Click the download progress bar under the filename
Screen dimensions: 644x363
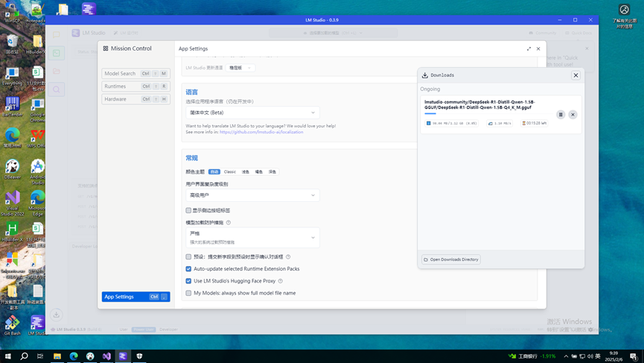point(488,113)
